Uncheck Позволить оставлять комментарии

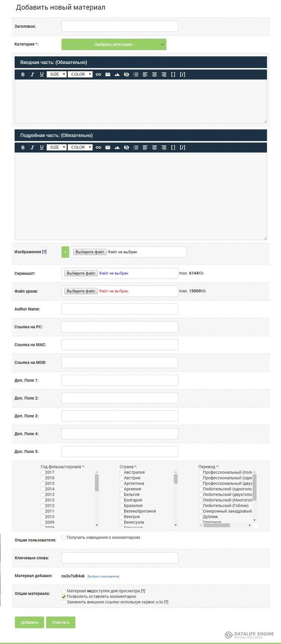[x=64, y=597]
